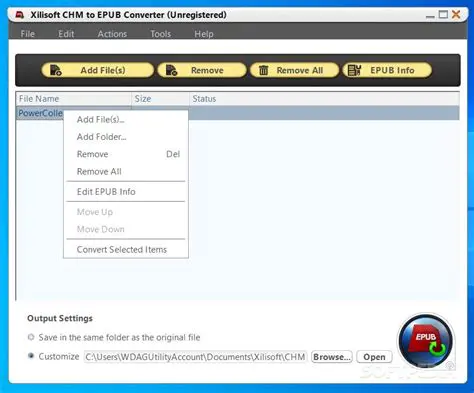This screenshot has height=393, width=474.
Task: Select Edit EPUB Info in context menu
Action: (x=126, y=192)
